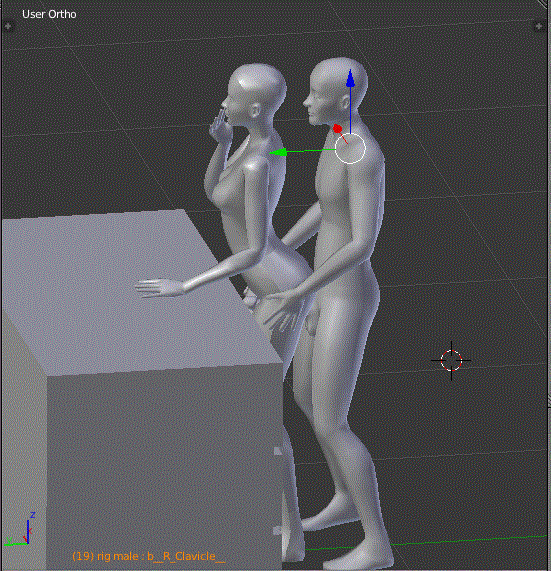551x571 pixels.
Task: Click the blue Z-axis manipulator arrow
Action: 350,79
